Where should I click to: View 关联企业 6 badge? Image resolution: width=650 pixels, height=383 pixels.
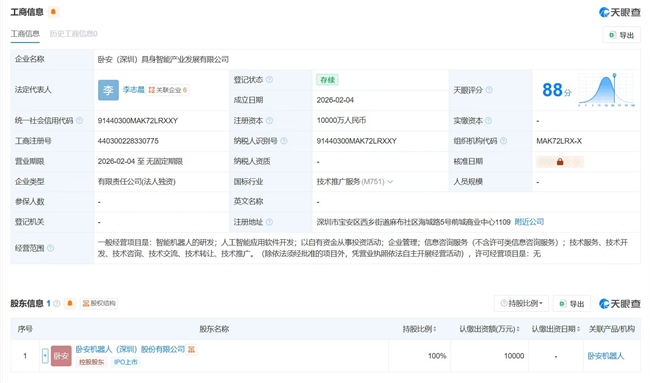[168, 90]
